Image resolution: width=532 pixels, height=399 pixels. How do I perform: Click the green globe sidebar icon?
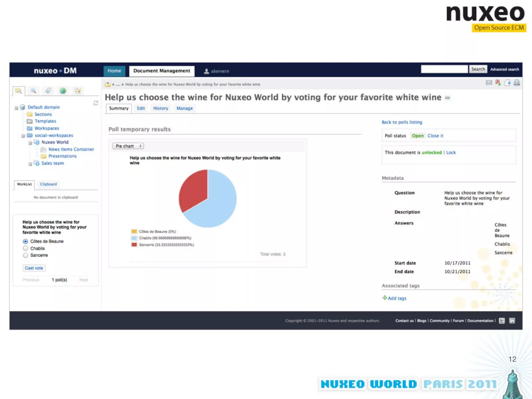[x=63, y=91]
